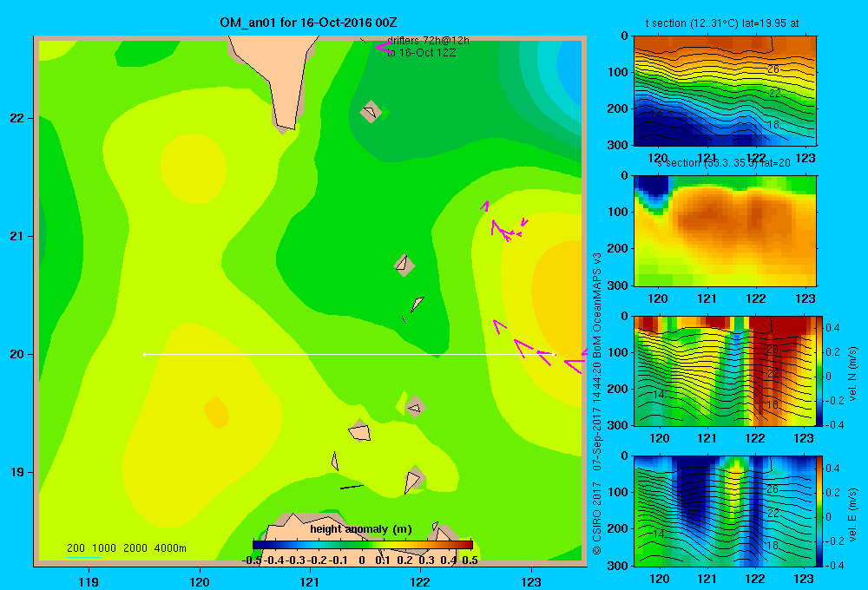This screenshot has width=868, height=590.
Task: Click the 'vel. E (m/s)' axis label
Action: 852,515
